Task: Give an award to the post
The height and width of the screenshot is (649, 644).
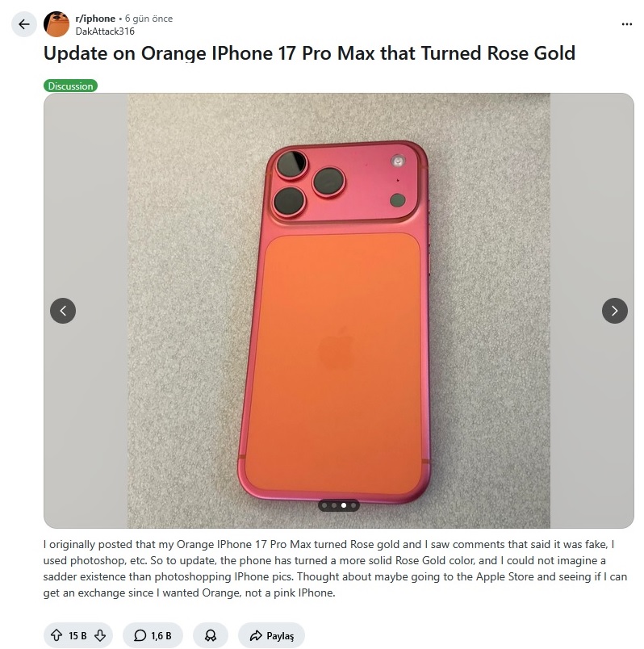Action: point(211,635)
